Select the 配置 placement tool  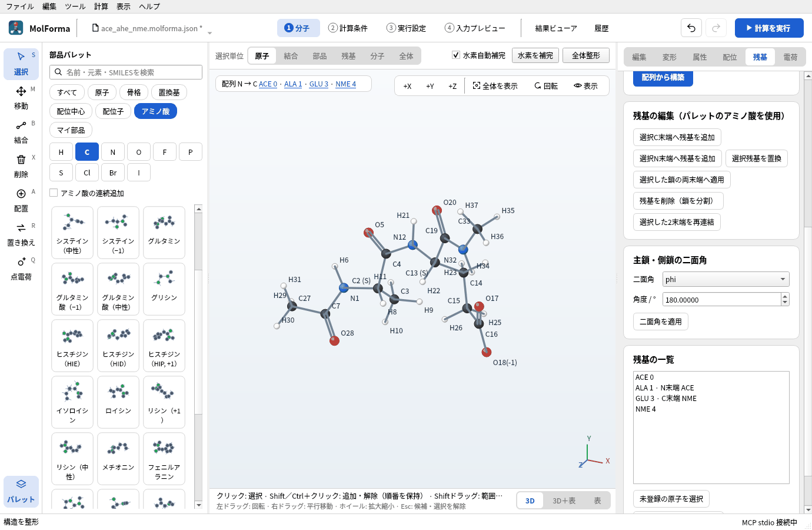coord(21,200)
